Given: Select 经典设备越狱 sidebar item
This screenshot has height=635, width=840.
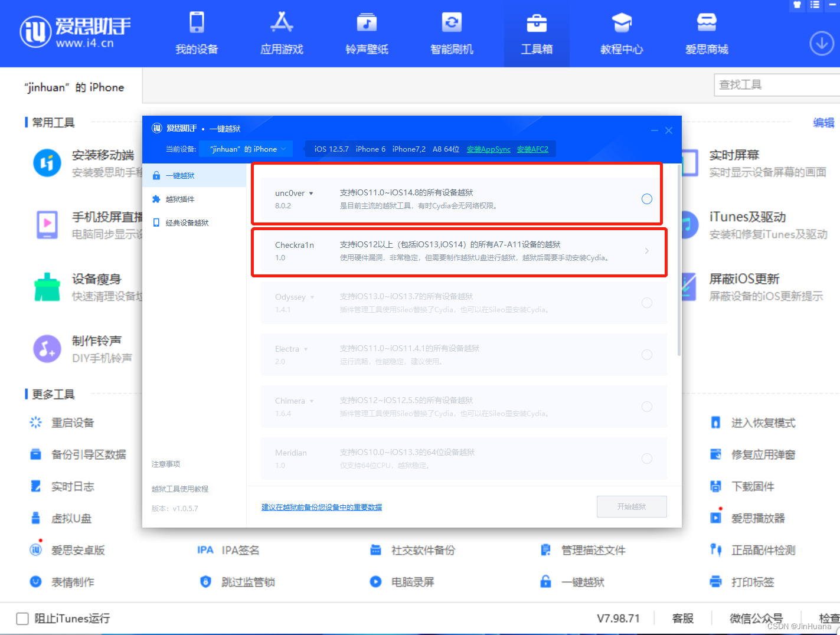Looking at the screenshot, I should coord(194,222).
